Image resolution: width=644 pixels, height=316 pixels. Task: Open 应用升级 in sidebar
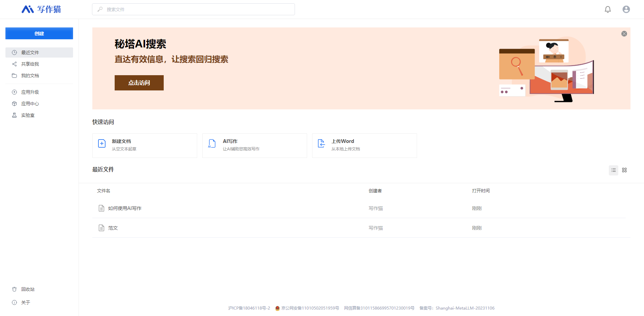pyautogui.click(x=39, y=92)
